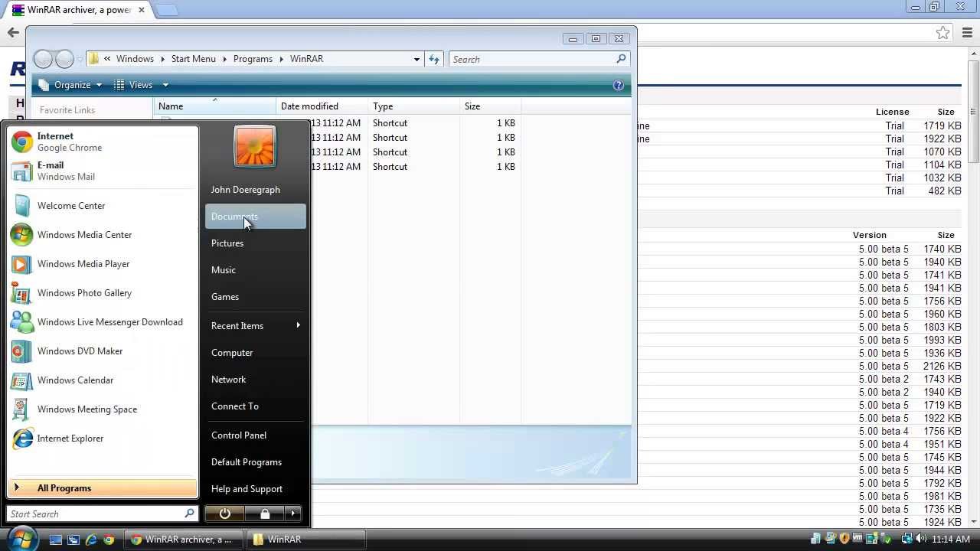Image resolution: width=980 pixels, height=551 pixels.
Task: Launch Windows DVD Maker icon
Action: (22, 351)
